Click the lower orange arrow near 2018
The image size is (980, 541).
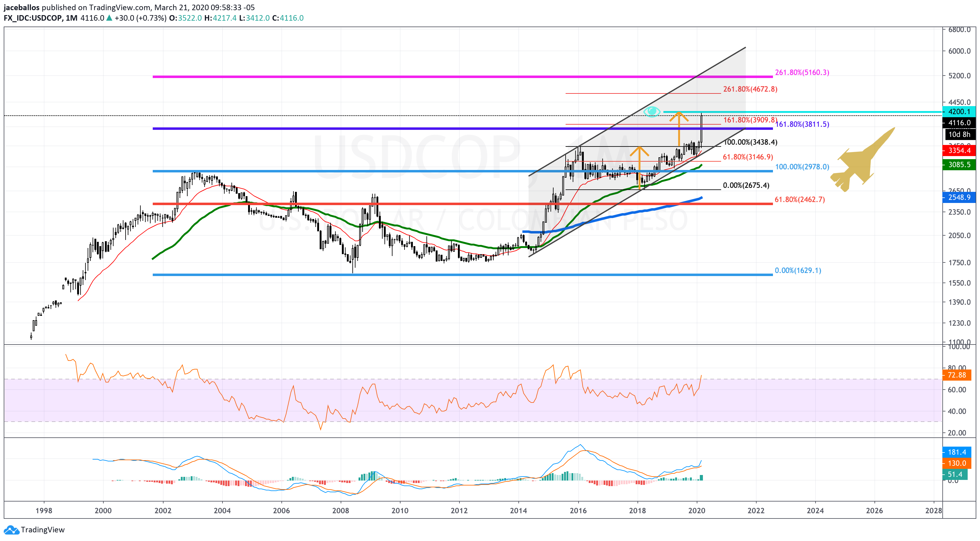tap(639, 168)
